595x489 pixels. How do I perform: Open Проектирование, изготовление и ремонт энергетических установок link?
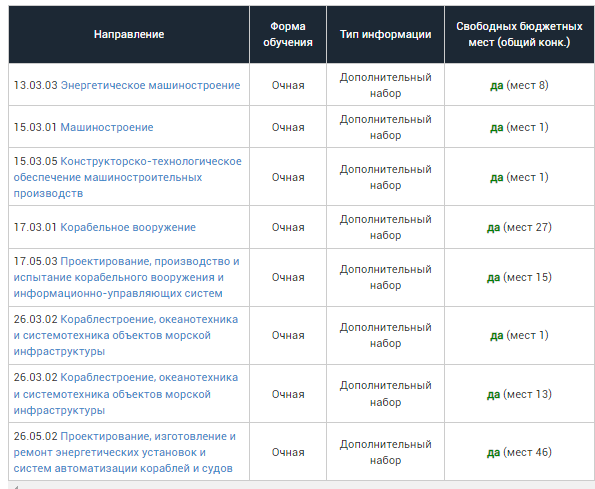(124, 452)
